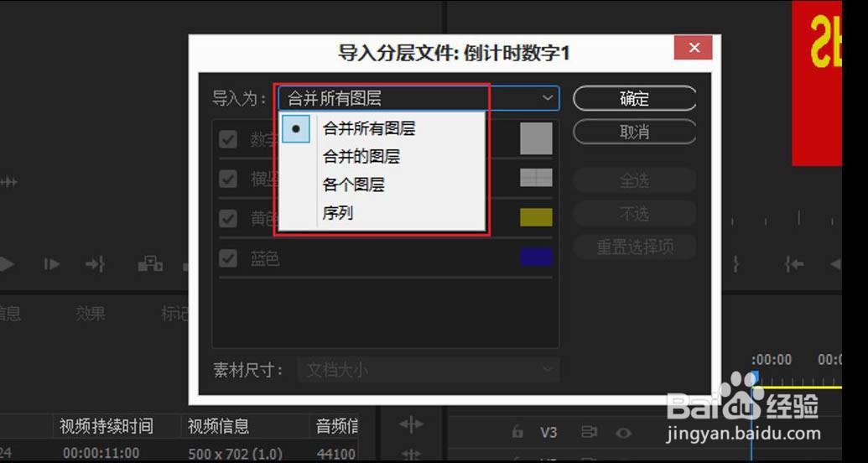Screen dimensions: 868x463
Task: Toggle the 蓝色 layer checkbox
Action: tap(227, 258)
